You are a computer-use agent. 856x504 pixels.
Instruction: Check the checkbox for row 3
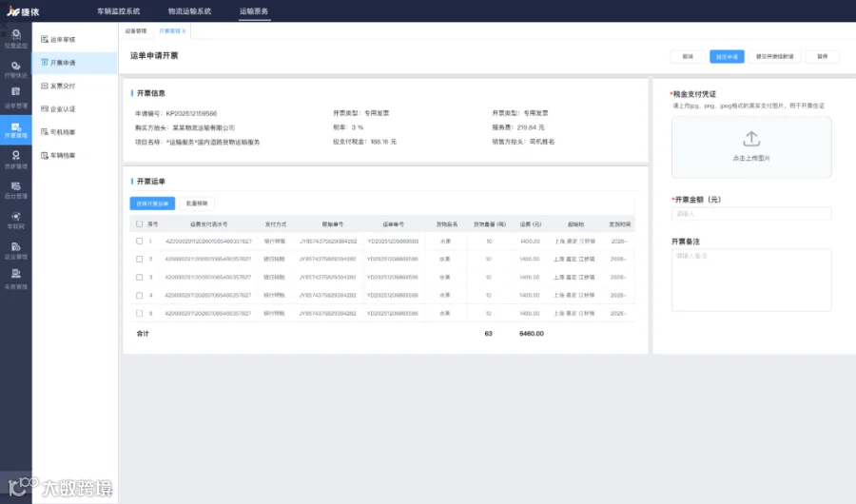pyautogui.click(x=139, y=277)
